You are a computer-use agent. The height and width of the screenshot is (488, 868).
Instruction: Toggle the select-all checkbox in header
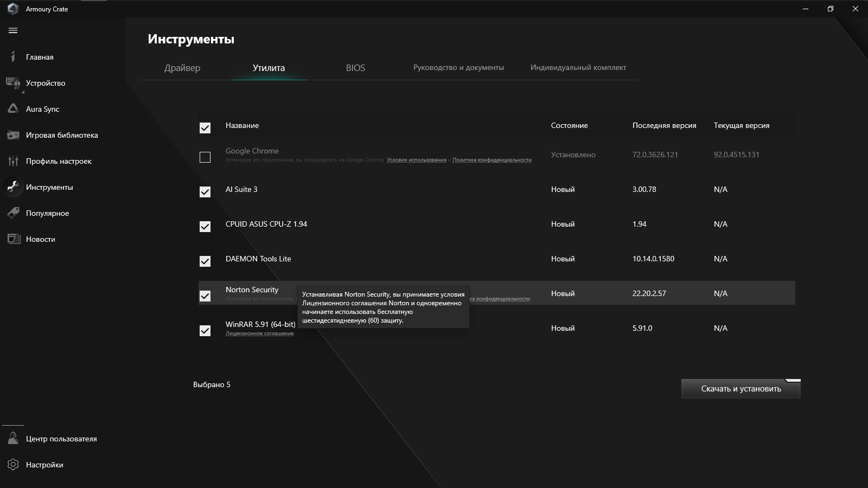[205, 128]
